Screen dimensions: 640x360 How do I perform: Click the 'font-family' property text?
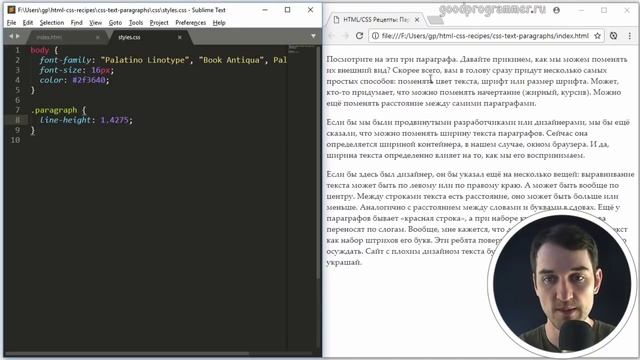[x=65, y=60]
